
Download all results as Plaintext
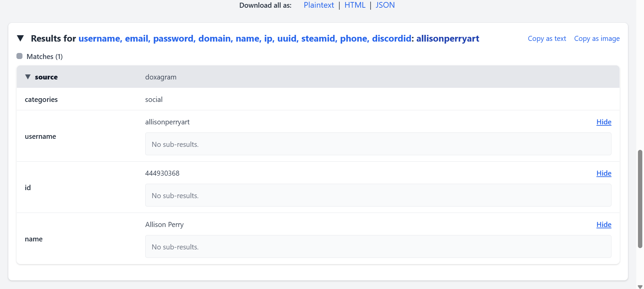click(x=319, y=5)
